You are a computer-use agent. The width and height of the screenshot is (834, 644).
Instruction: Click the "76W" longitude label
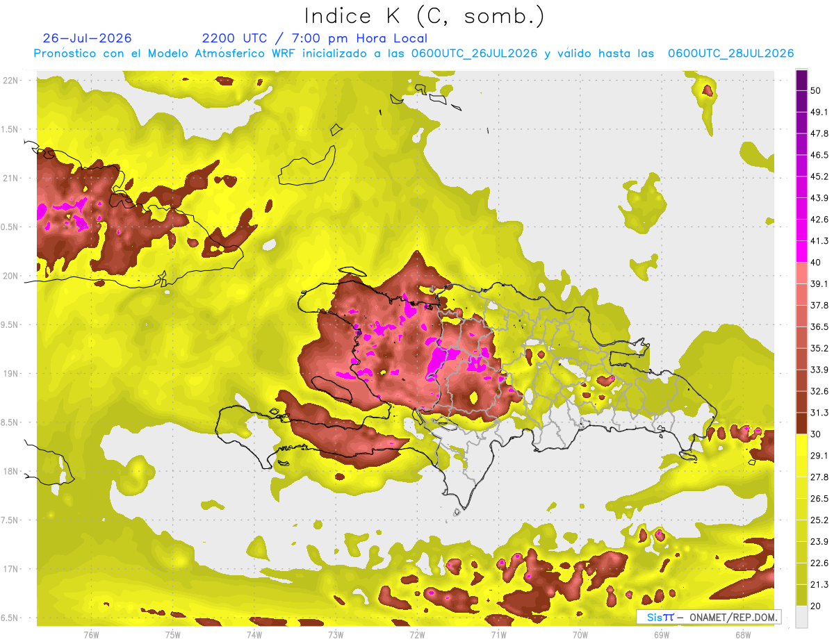pos(91,635)
